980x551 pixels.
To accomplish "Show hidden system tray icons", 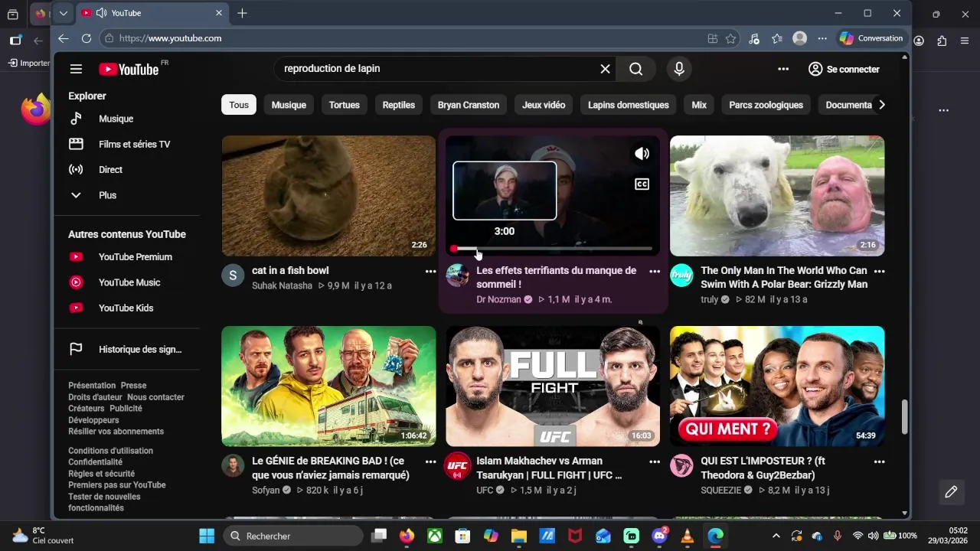I will click(x=776, y=536).
